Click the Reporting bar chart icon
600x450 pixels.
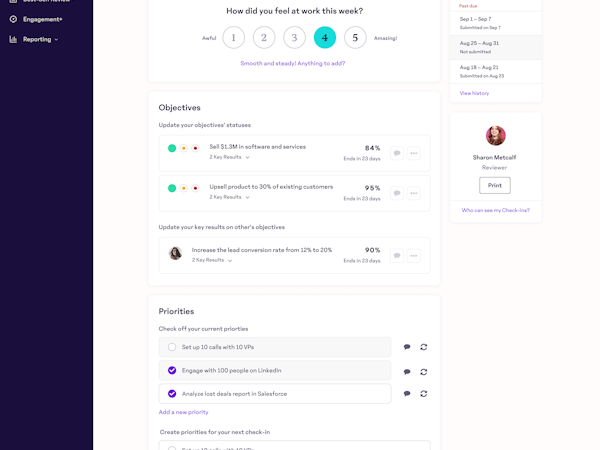click(13, 39)
